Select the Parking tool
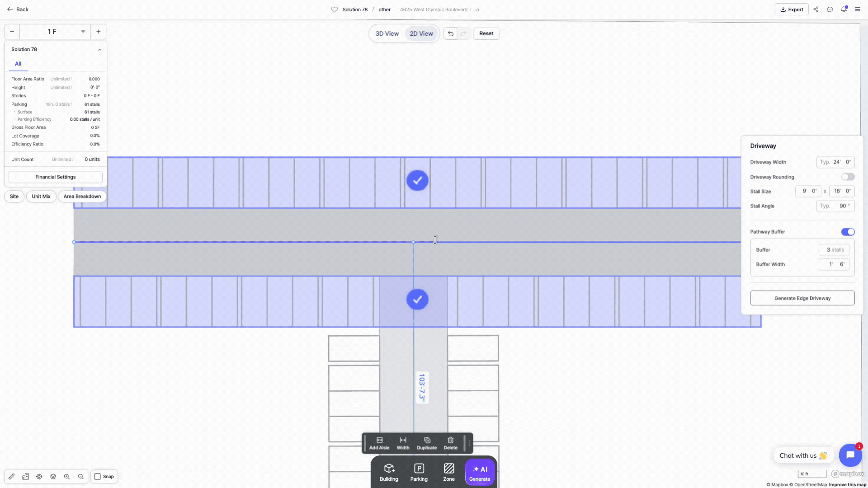This screenshot has width=868, height=488. coord(419,472)
